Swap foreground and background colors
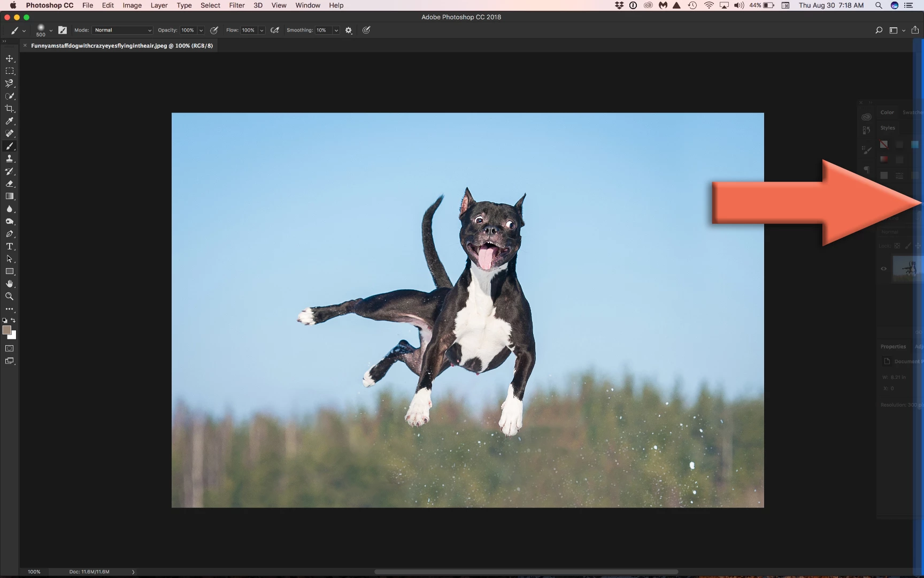The image size is (924, 578). (x=13, y=321)
